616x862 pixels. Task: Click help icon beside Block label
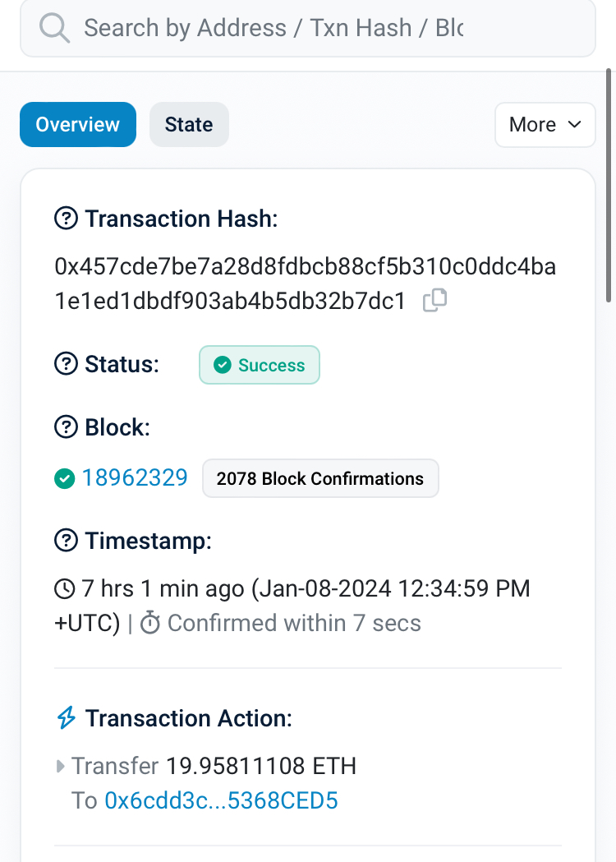(66, 427)
